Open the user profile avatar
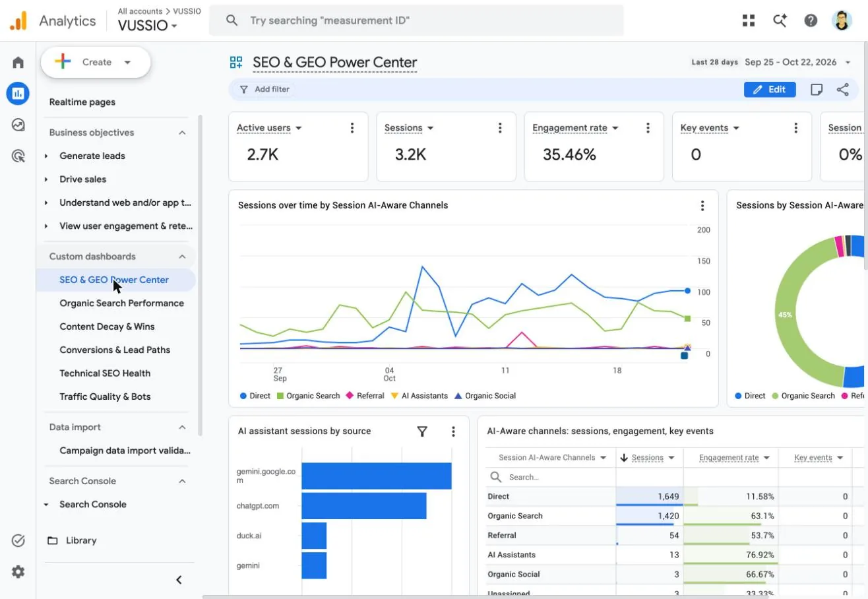 pyautogui.click(x=842, y=20)
